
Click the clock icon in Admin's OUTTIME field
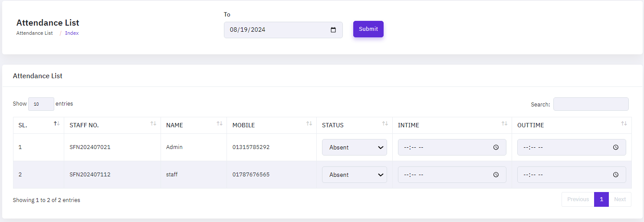[x=615, y=147]
